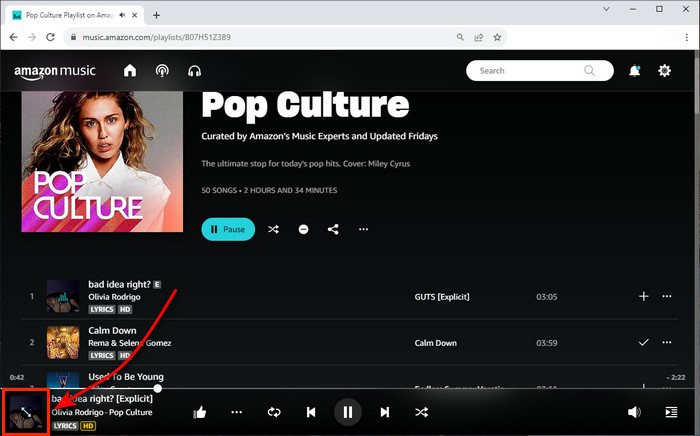This screenshot has width=700, height=436.
Task: Expand now playing album art in player bar
Action: 26,412
